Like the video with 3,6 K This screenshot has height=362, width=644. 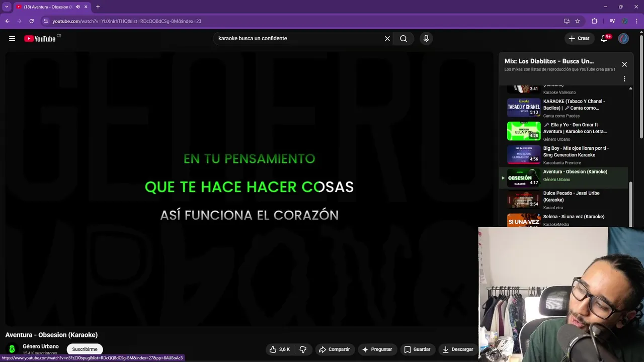[279, 349]
